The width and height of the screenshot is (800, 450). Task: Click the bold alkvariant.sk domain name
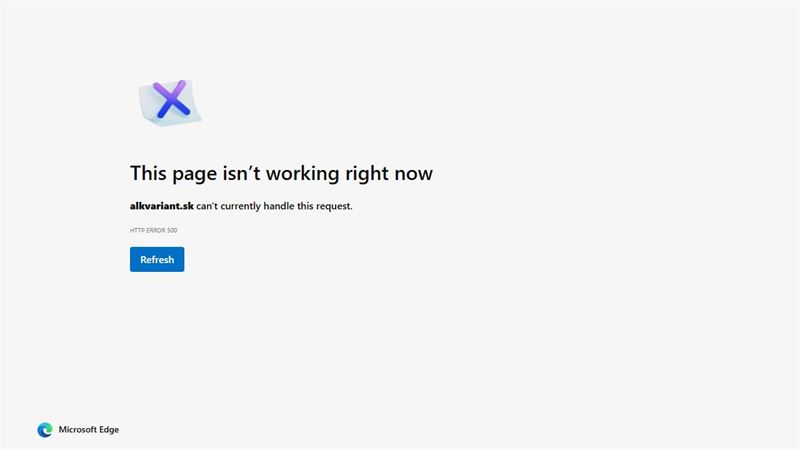(162, 206)
